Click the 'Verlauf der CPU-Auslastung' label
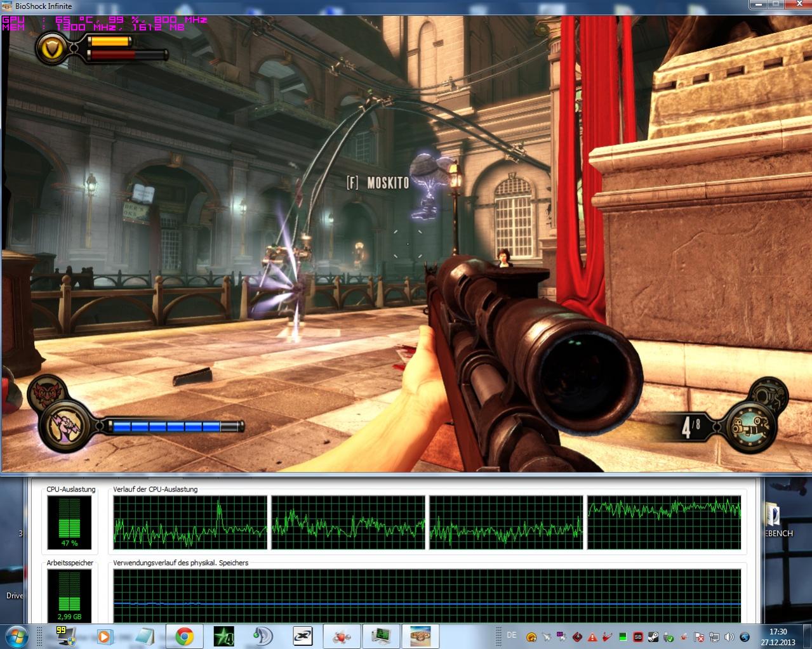The height and width of the screenshot is (649, 812). pyautogui.click(x=156, y=489)
